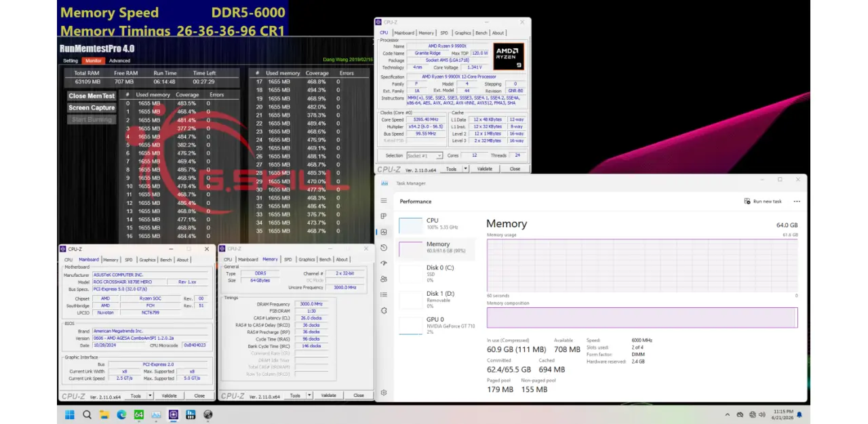This screenshot has width=868, height=424.
Task: Open Startup apps page in Task Manager
Action: coord(384,263)
